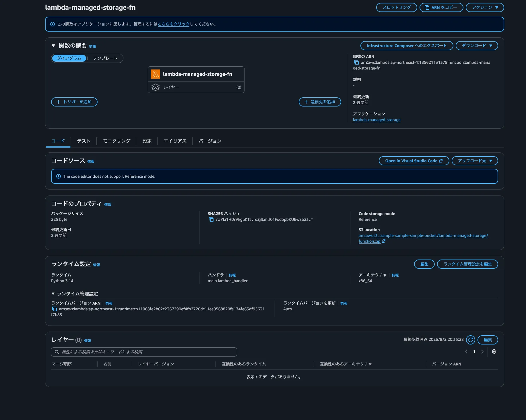The image size is (526, 420).
Task: Copy the function ARN via copy icon
Action: (x=356, y=63)
